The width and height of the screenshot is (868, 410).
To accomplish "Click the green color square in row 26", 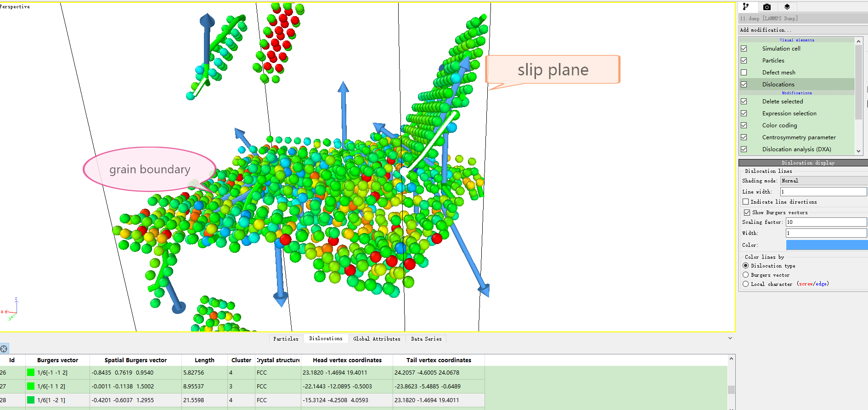I will (31, 373).
